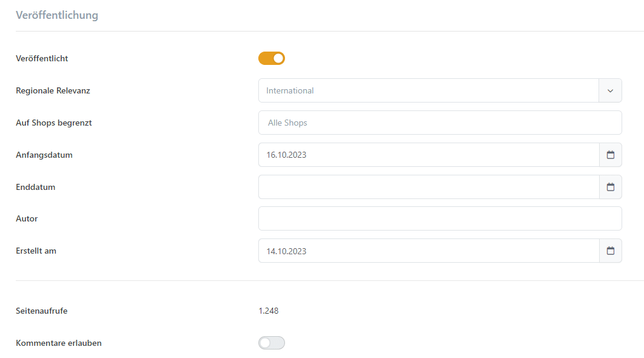
Task: Open calendar picker for Anfangsdatum
Action: [x=611, y=155]
